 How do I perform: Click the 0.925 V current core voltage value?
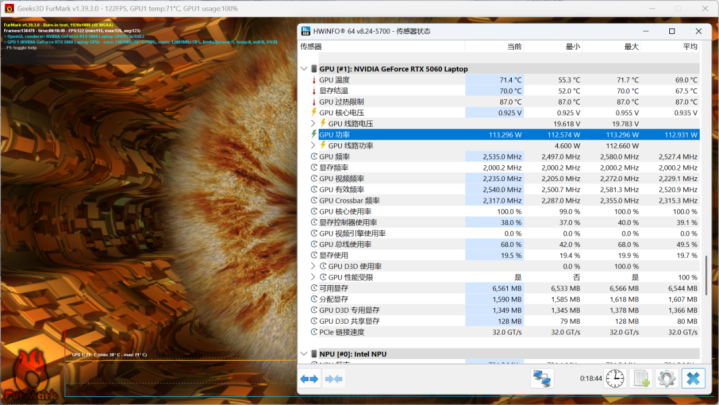click(x=510, y=112)
